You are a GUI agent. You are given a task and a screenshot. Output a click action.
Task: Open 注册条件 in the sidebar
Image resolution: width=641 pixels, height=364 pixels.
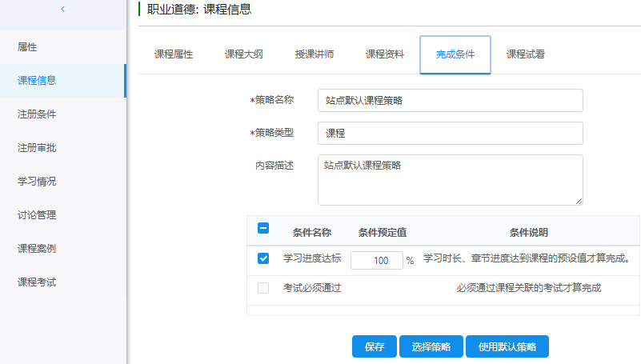click(37, 114)
